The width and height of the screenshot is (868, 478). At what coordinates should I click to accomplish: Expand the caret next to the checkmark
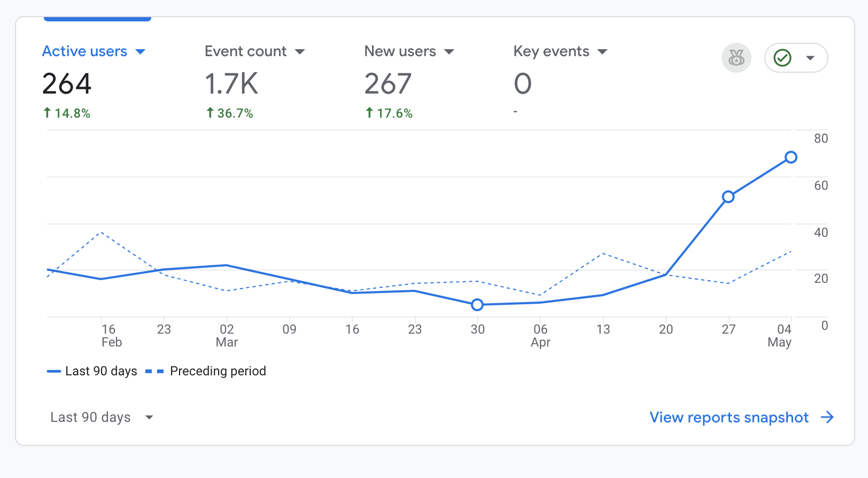coord(810,58)
